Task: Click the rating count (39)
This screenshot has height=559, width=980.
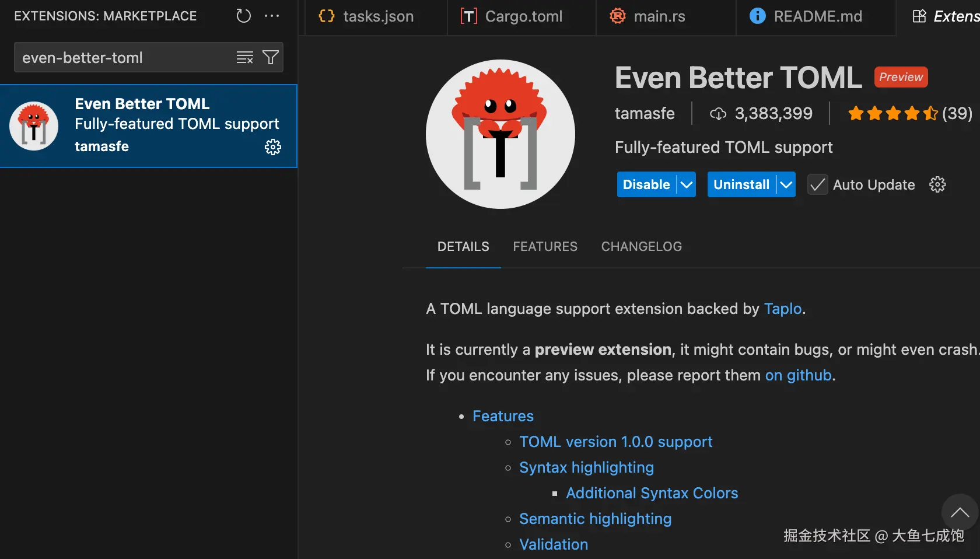Action: pos(957,113)
